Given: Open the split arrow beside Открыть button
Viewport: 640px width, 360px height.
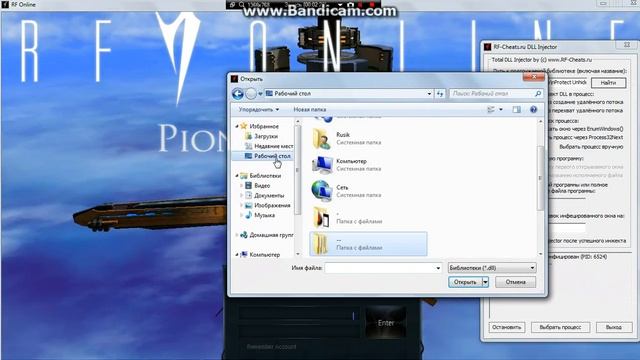Looking at the screenshot, I should tap(485, 282).
